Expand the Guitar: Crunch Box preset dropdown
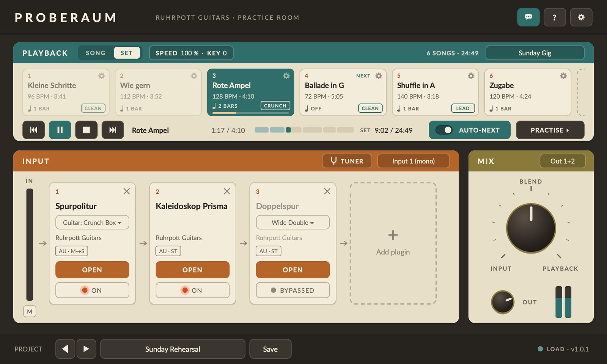607x364 pixels. point(92,222)
